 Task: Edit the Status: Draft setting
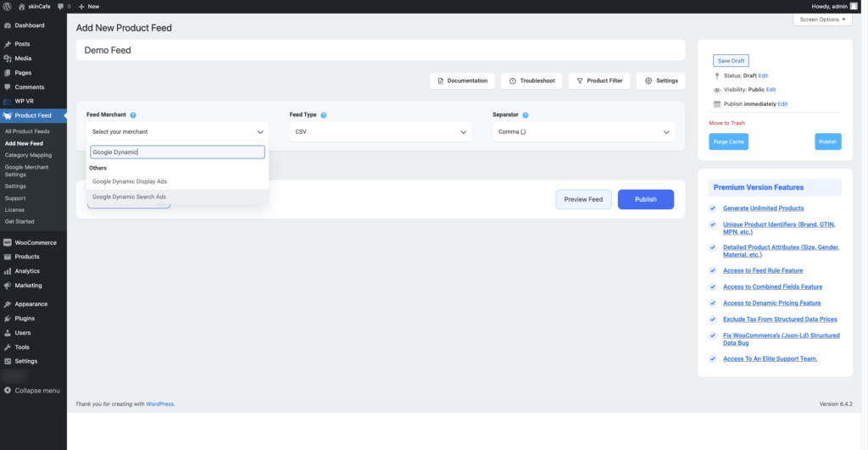[763, 75]
